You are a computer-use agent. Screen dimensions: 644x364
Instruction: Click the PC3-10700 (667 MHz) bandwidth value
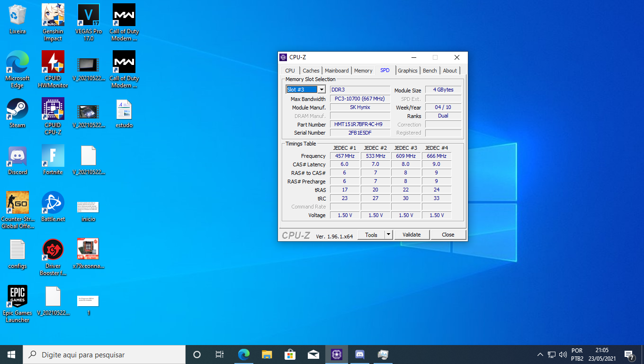coord(360,99)
